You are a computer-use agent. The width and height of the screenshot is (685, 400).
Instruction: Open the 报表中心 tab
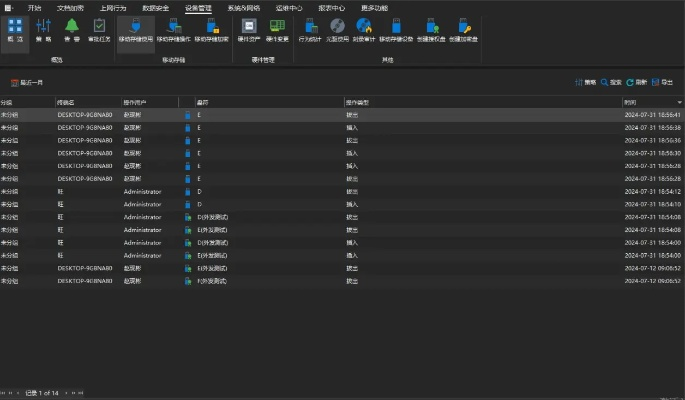coord(331,7)
